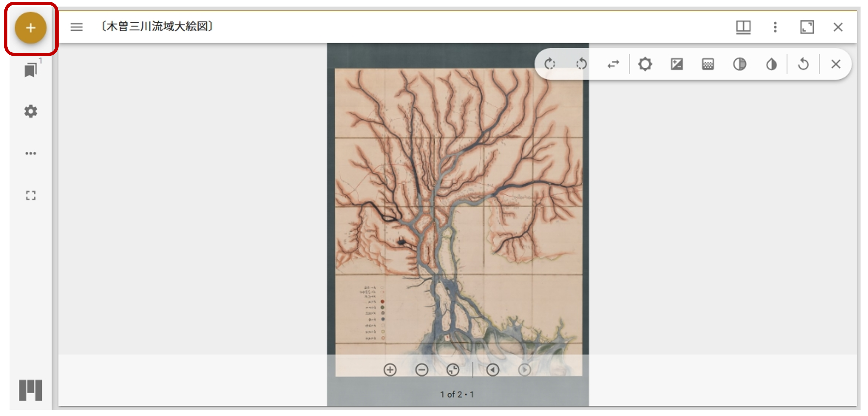This screenshot has height=416, width=868.
Task: Rotate image counterclockwise
Action: tap(581, 64)
